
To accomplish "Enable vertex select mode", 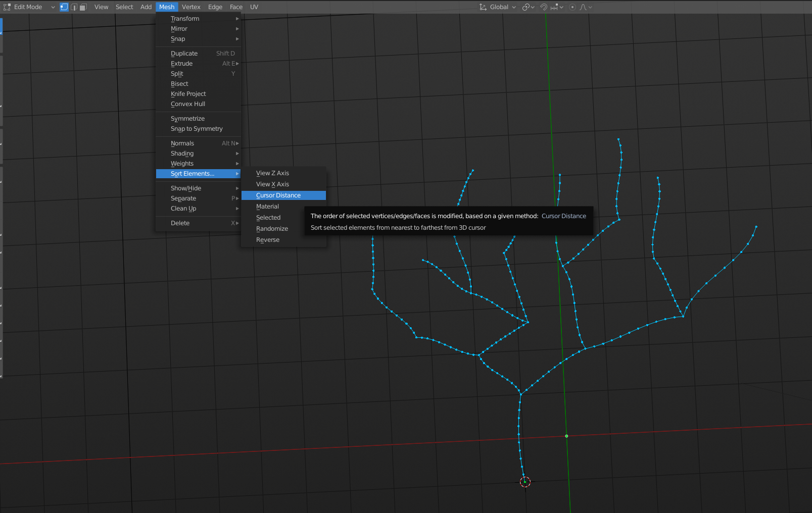I will click(64, 7).
